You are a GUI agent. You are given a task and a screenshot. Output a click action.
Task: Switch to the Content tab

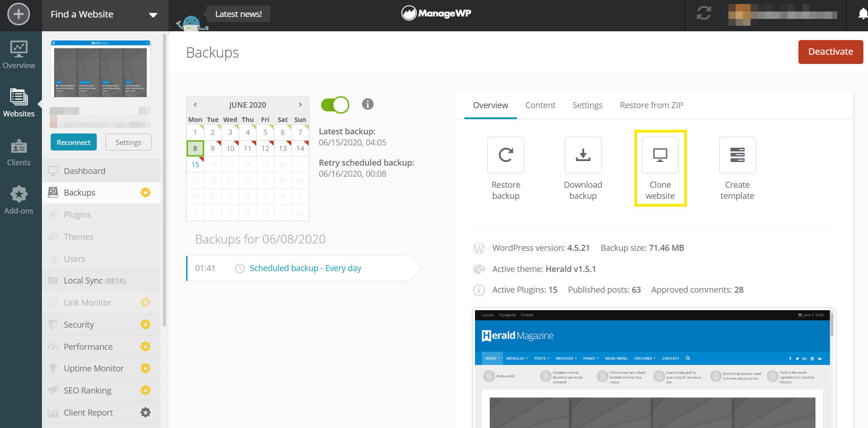540,105
